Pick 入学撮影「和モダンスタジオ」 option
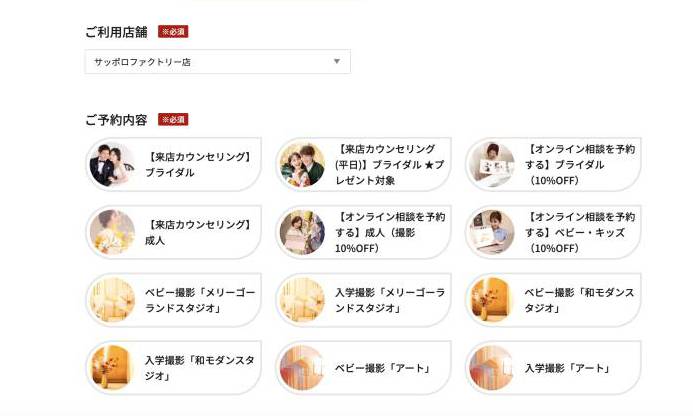The width and height of the screenshot is (693, 416). (x=174, y=368)
